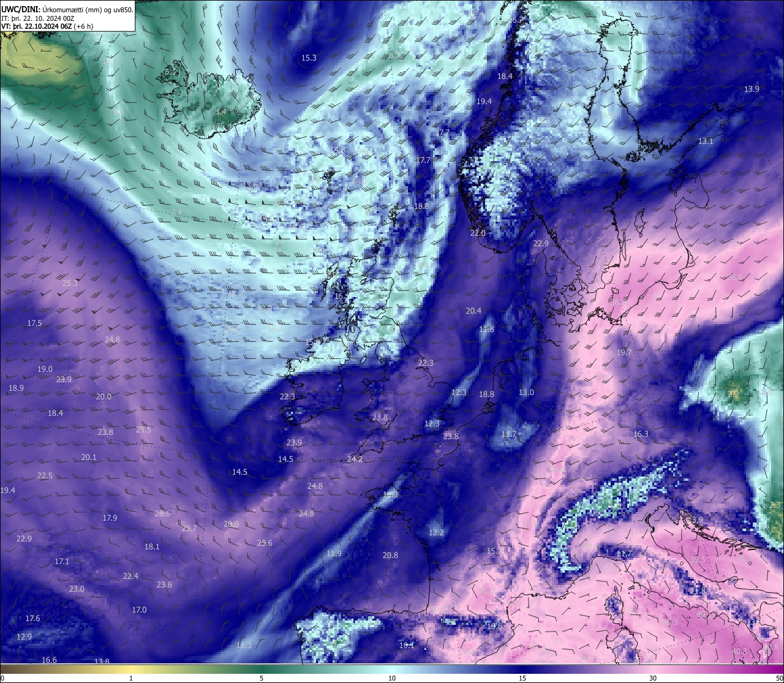Image resolution: width=784 pixels, height=683 pixels.
Task: Click the '25.7' value label
Action: click(x=189, y=529)
